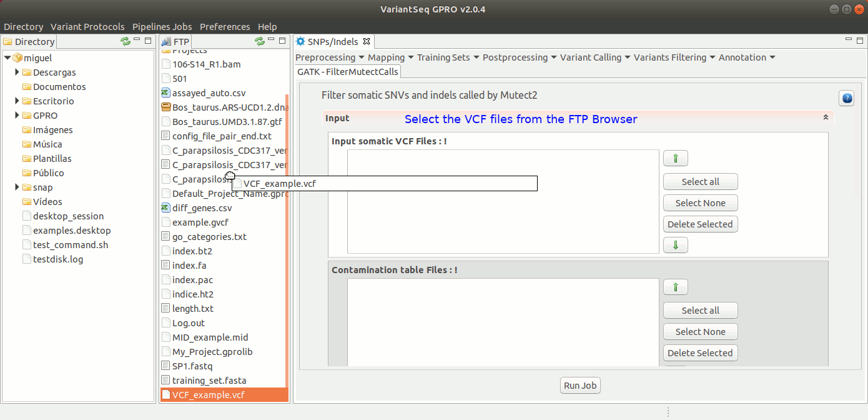Screen dimensions: 868x420
Task: Collapse the Input section
Action: pos(826,117)
